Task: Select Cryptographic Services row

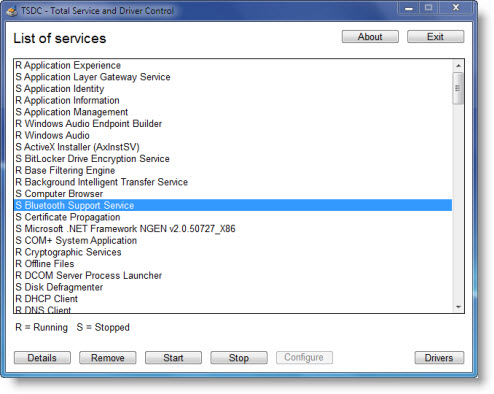Action: 233,252
